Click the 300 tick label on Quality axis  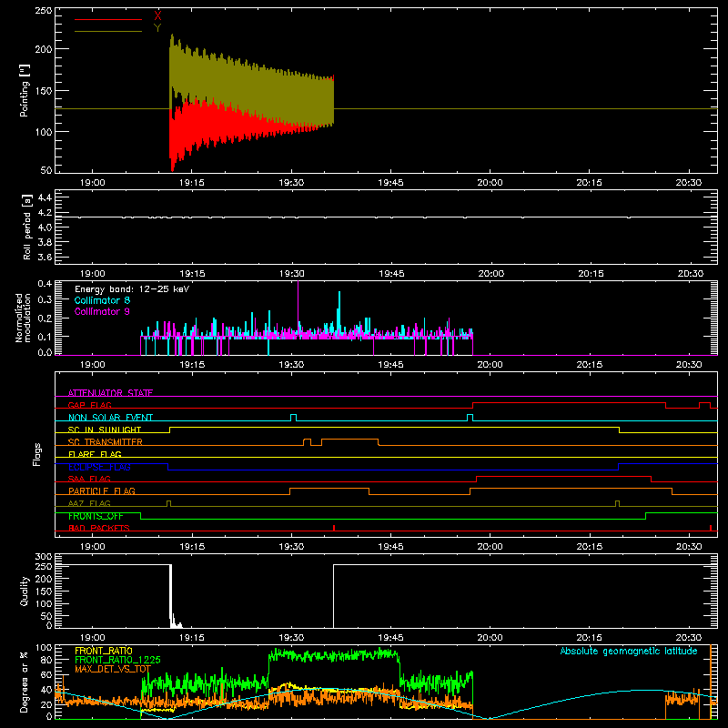click(x=44, y=556)
